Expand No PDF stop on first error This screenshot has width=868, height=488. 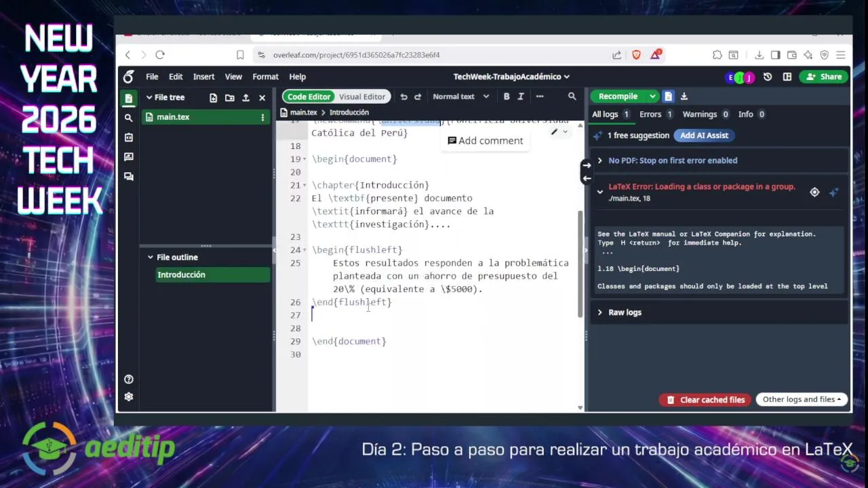599,161
